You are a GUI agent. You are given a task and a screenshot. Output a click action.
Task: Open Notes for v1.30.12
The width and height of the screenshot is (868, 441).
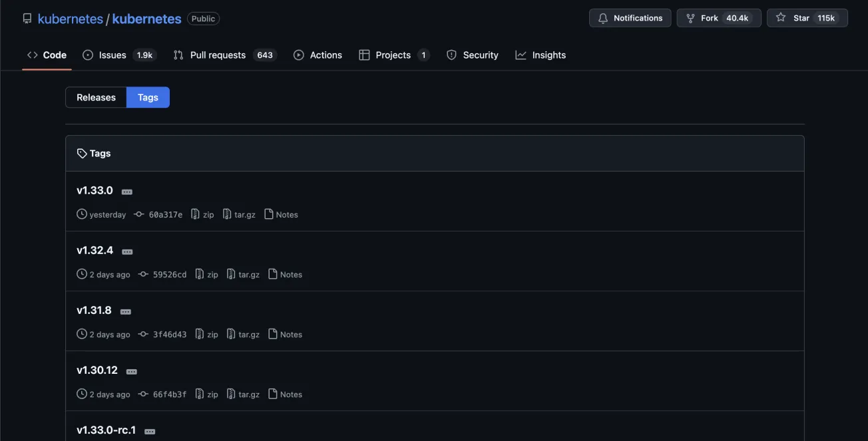[285, 394]
